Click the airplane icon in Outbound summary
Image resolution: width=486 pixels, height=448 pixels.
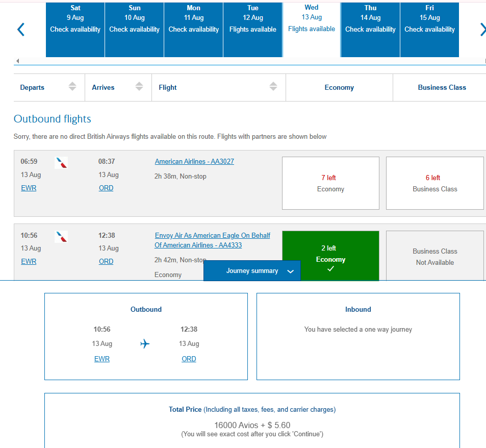tap(145, 343)
